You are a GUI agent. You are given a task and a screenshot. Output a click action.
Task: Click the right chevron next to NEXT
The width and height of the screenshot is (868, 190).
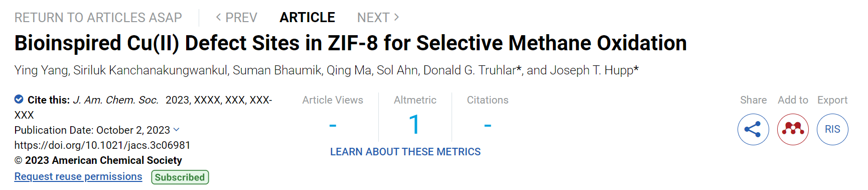[396, 17]
